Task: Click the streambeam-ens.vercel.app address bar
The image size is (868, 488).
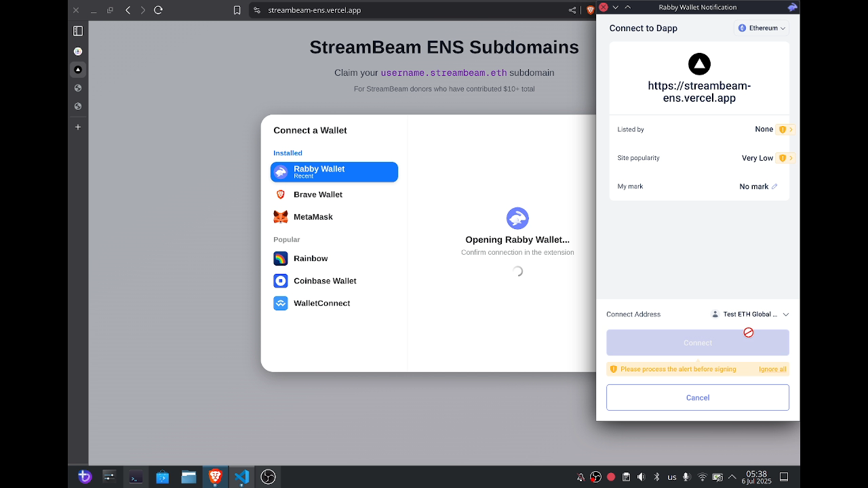Action: point(314,10)
